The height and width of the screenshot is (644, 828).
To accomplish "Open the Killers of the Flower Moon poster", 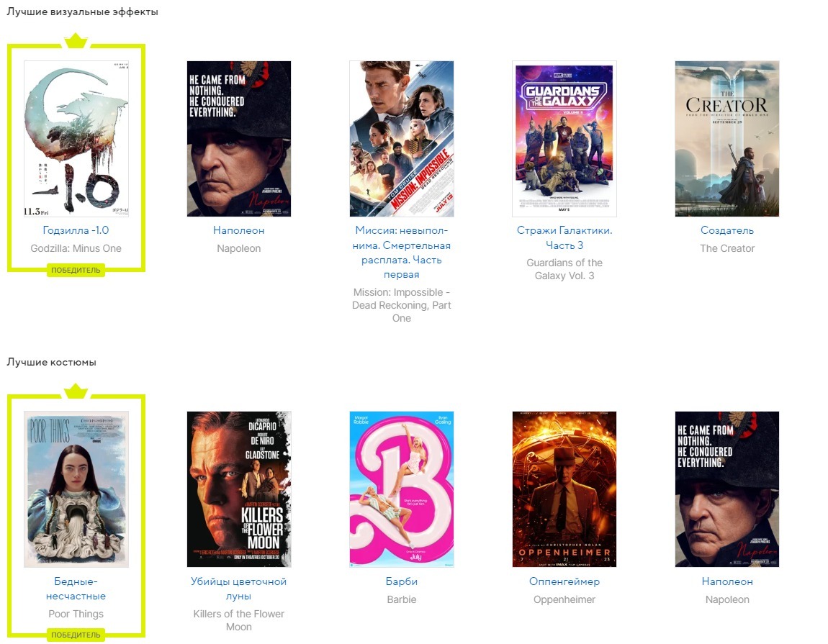I will point(239,489).
